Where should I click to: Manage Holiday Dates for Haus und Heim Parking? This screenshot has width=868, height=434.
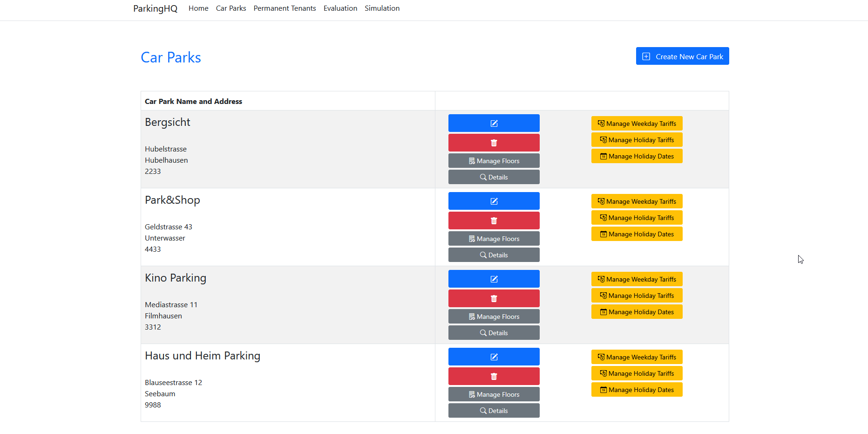pos(637,390)
